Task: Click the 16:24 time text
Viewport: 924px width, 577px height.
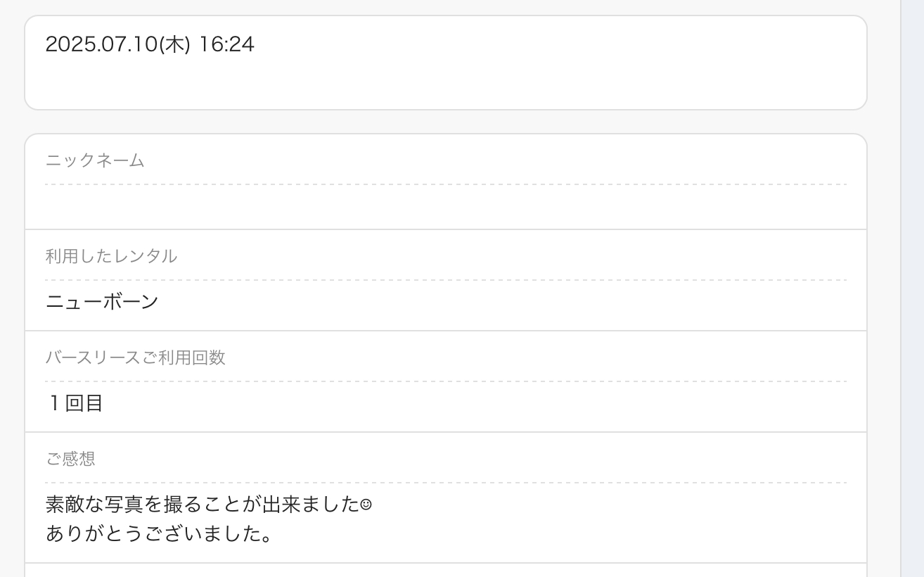Action: 226,45
